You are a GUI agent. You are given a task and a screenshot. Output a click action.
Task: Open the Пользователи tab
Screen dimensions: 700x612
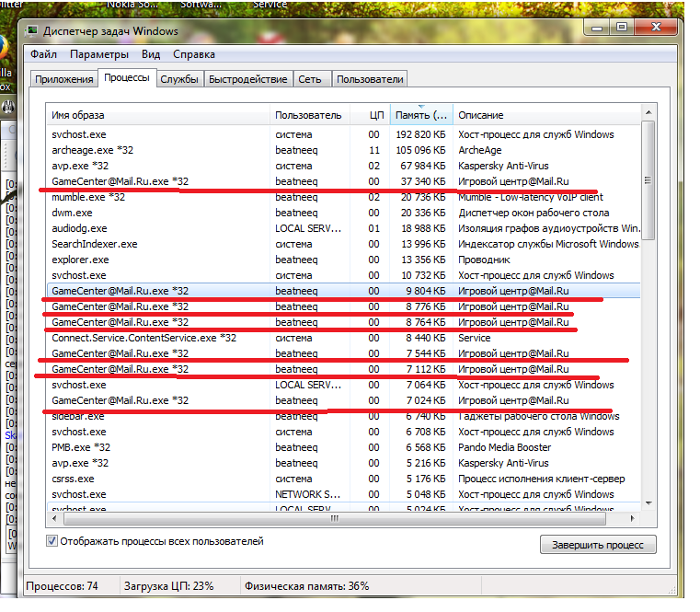[370, 79]
